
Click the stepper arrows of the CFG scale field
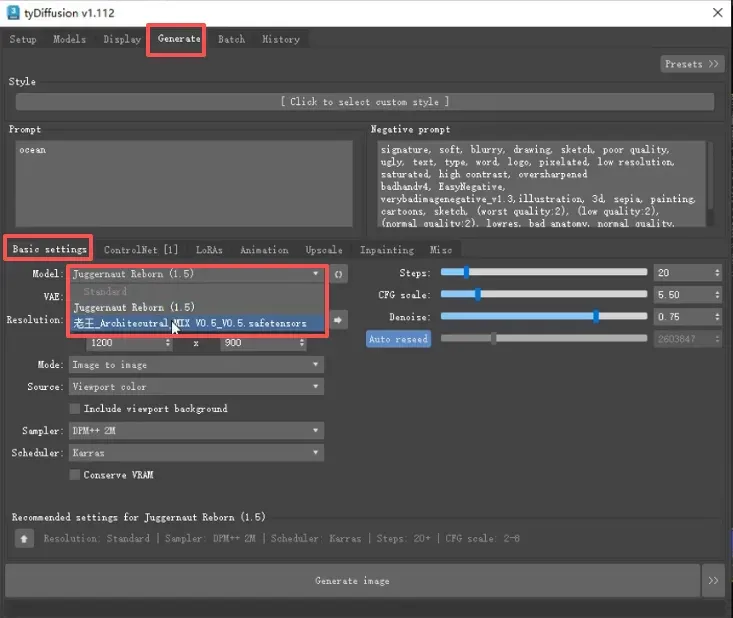click(717, 295)
